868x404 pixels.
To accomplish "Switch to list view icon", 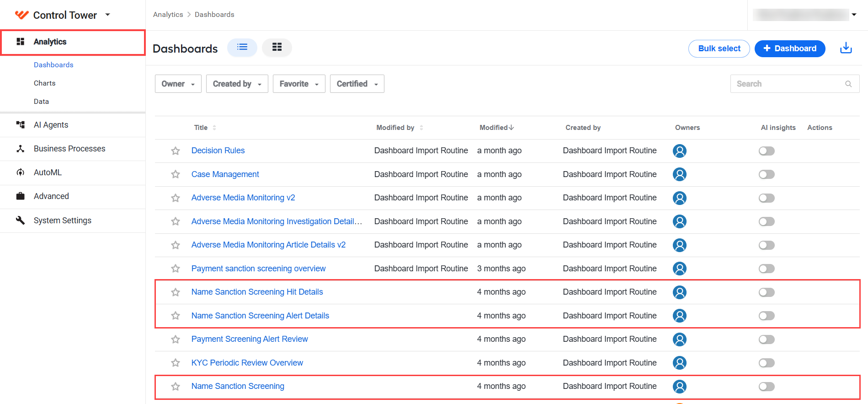I will [242, 47].
